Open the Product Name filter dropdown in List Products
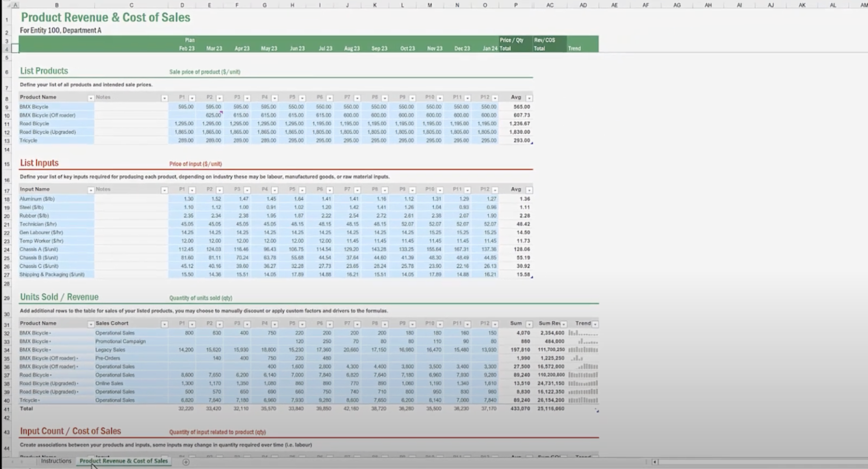 (90, 97)
